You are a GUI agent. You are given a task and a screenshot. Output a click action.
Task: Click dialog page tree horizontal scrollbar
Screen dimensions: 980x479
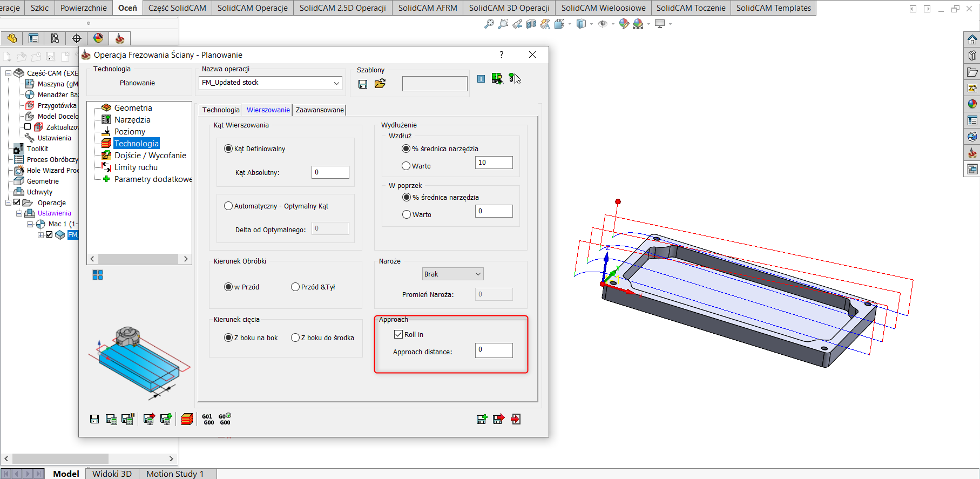click(x=139, y=259)
